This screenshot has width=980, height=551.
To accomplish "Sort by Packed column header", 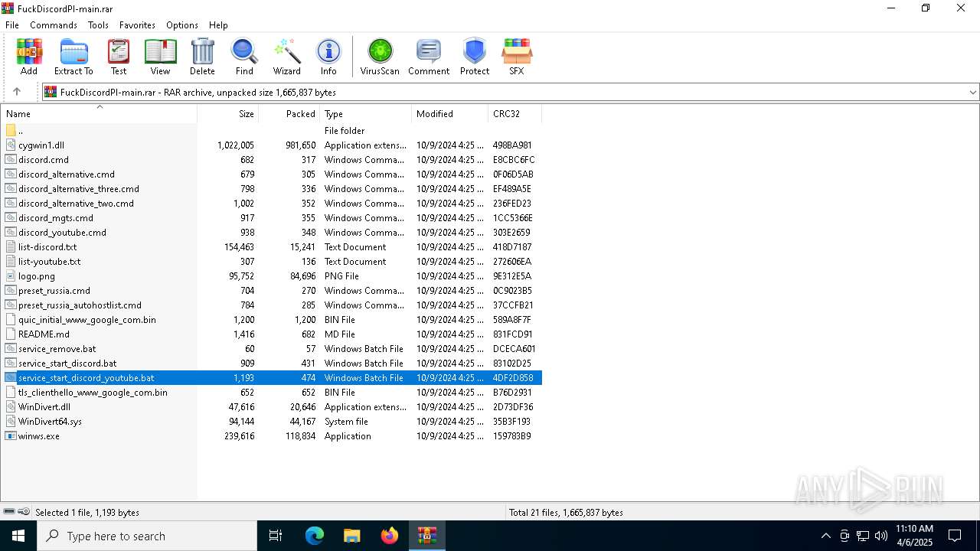I will tap(289, 114).
